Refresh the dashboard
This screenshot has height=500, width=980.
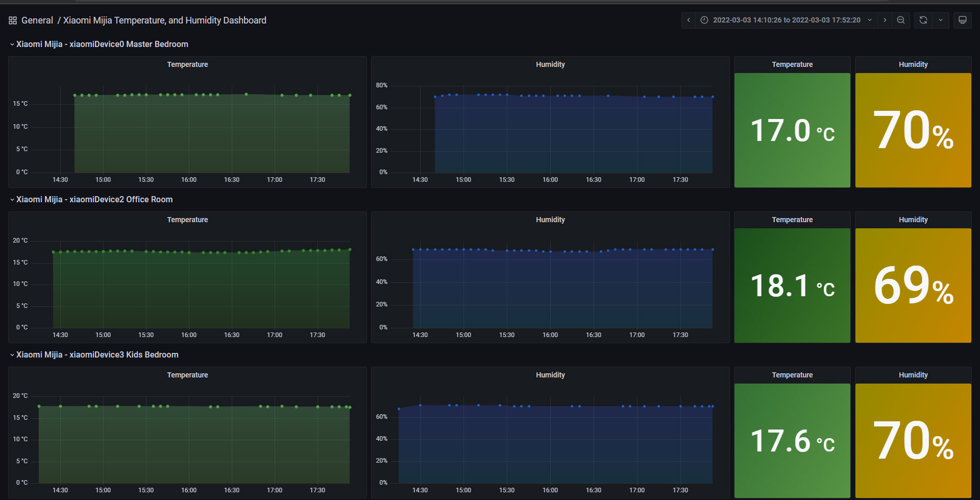pyautogui.click(x=923, y=20)
